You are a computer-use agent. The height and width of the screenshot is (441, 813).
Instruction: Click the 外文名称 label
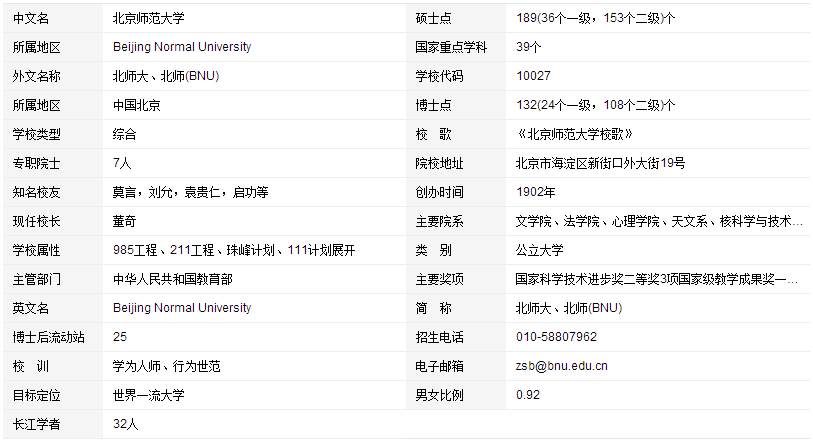pyautogui.click(x=37, y=76)
